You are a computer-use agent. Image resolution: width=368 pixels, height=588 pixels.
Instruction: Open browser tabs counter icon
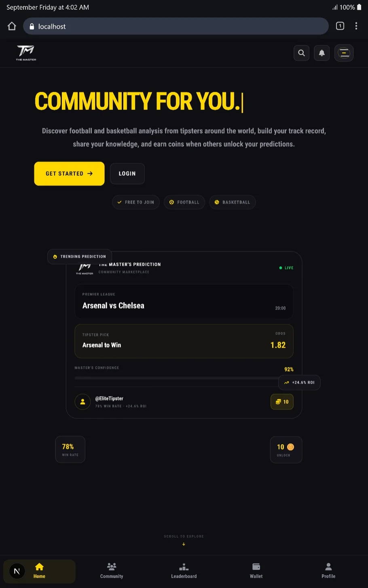340,26
